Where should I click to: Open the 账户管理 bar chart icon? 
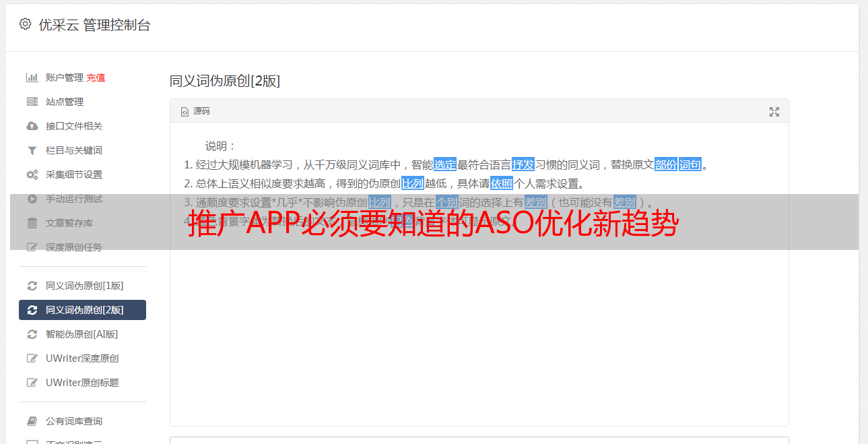32,77
